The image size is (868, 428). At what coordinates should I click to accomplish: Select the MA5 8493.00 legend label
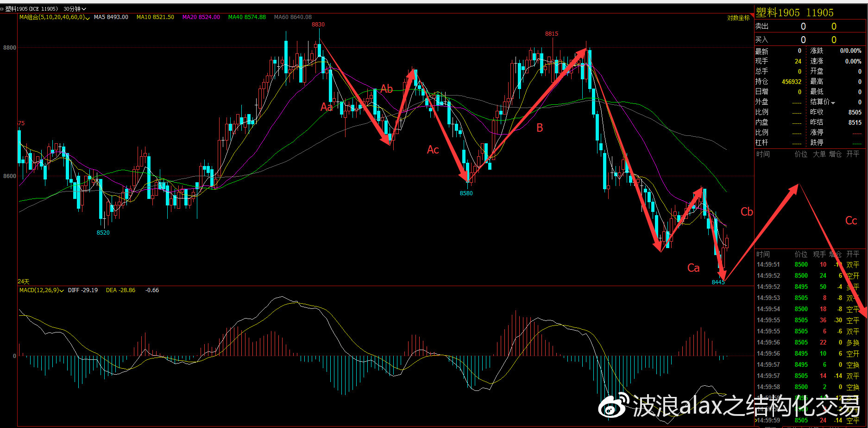tap(111, 17)
